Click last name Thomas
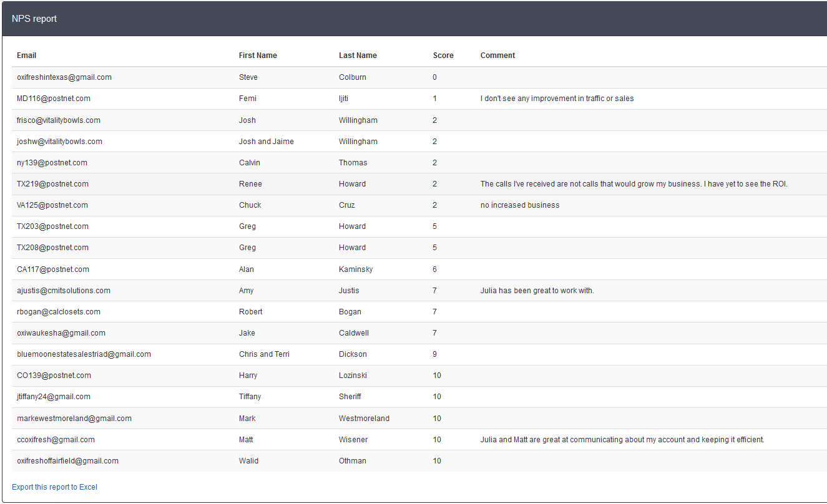 pyautogui.click(x=353, y=163)
